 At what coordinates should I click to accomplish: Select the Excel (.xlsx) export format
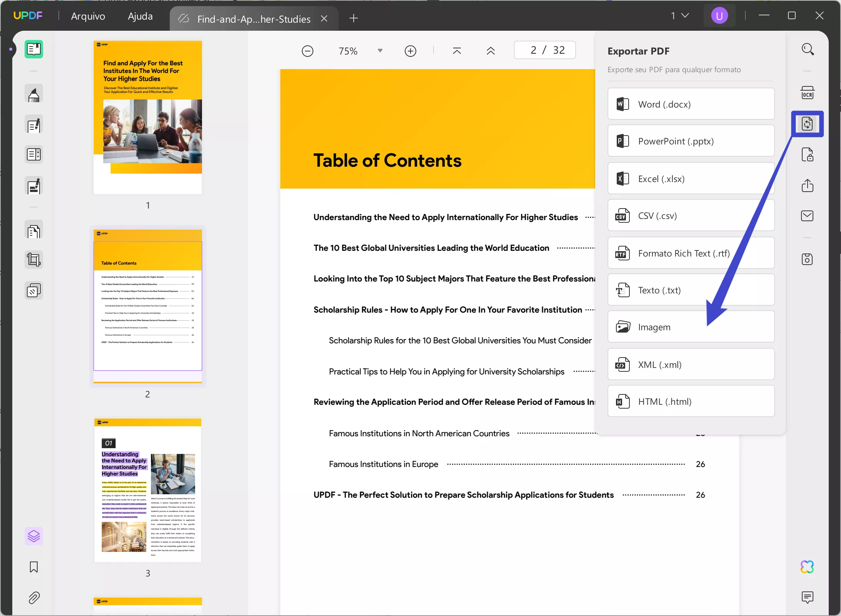point(691,178)
